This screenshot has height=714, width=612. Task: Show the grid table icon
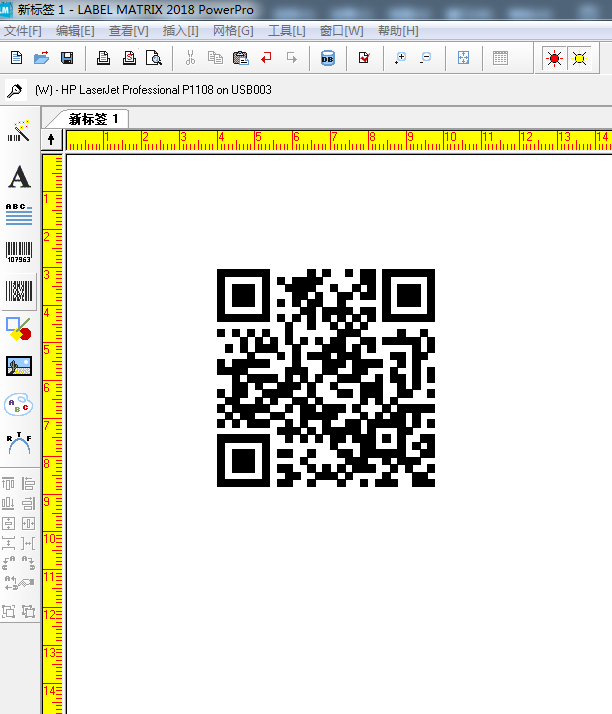(x=500, y=58)
